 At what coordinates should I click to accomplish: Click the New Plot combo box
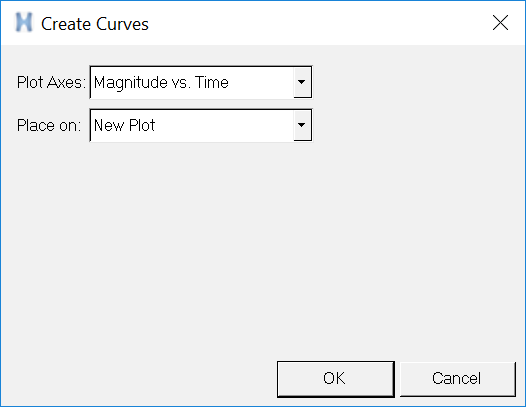click(201, 125)
